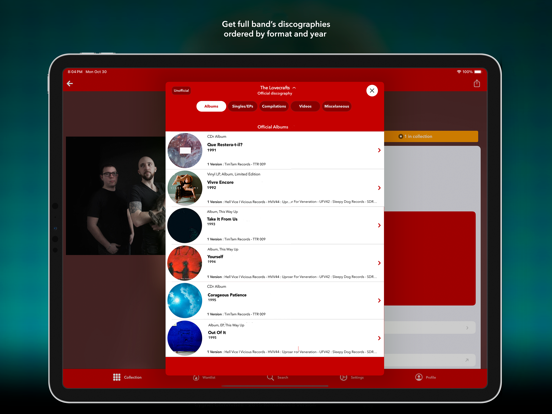Switch to the Videos tab
This screenshot has height=414, width=552.
(305, 106)
